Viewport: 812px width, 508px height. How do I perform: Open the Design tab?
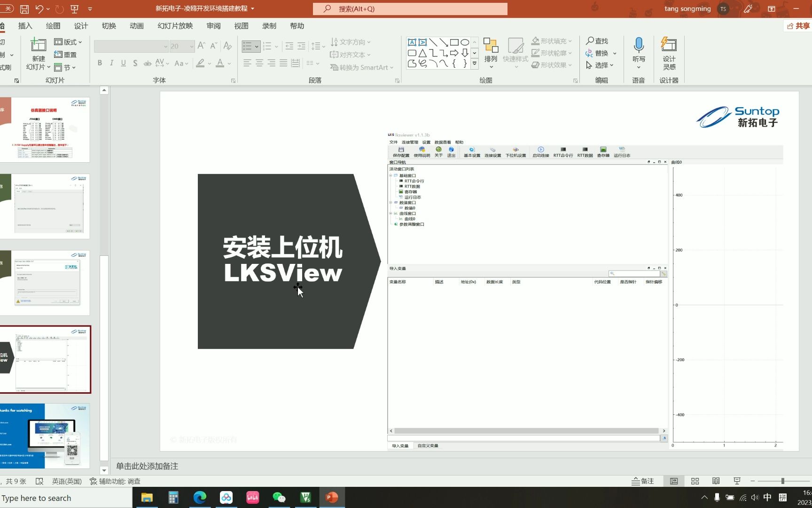tap(81, 26)
